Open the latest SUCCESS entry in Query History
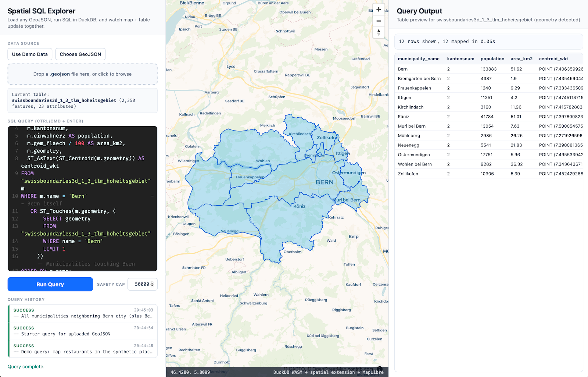The height and width of the screenshot is (377, 588). (x=82, y=313)
